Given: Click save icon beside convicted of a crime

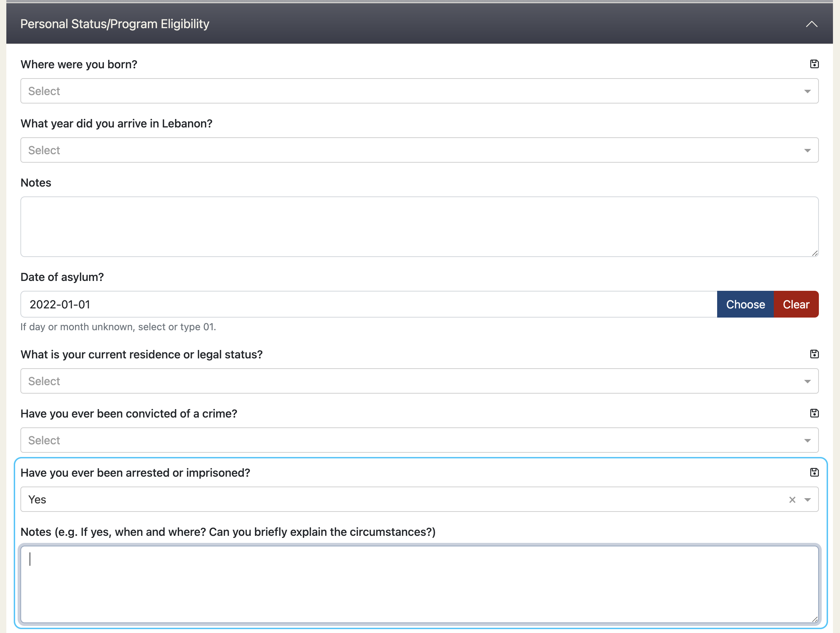Looking at the screenshot, I should tap(814, 413).
